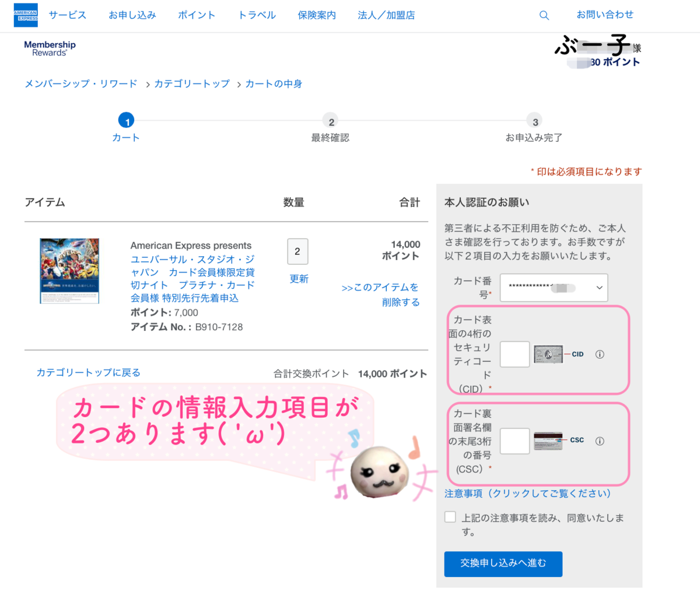Focus the CSC 3-digit code field
Image resolution: width=700 pixels, height=601 pixels.
point(515,441)
